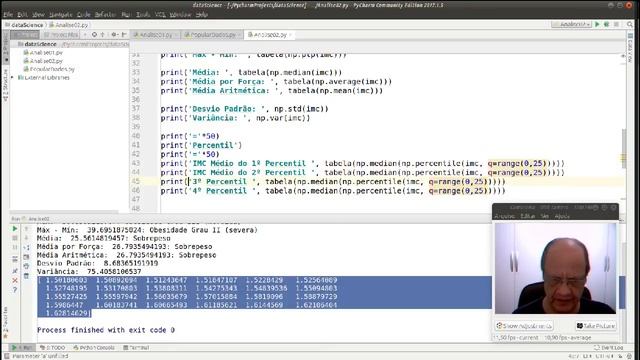Image resolution: width=640 pixels, height=360 pixels.
Task: Click the tool windows toggle in status bar corner
Action: tap(6, 356)
